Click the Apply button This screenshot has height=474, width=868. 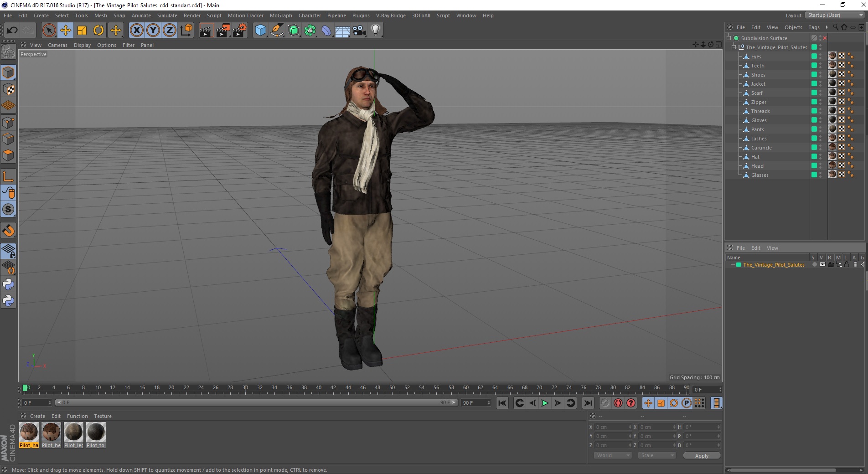[702, 455]
